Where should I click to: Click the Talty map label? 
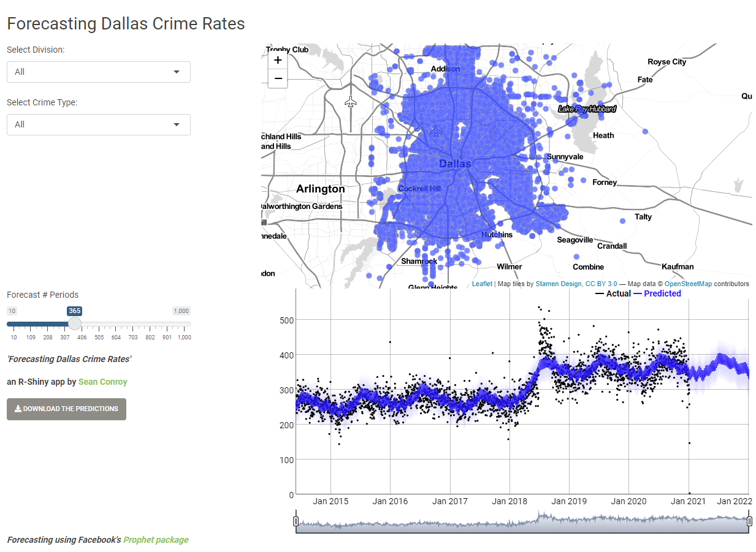tap(643, 217)
